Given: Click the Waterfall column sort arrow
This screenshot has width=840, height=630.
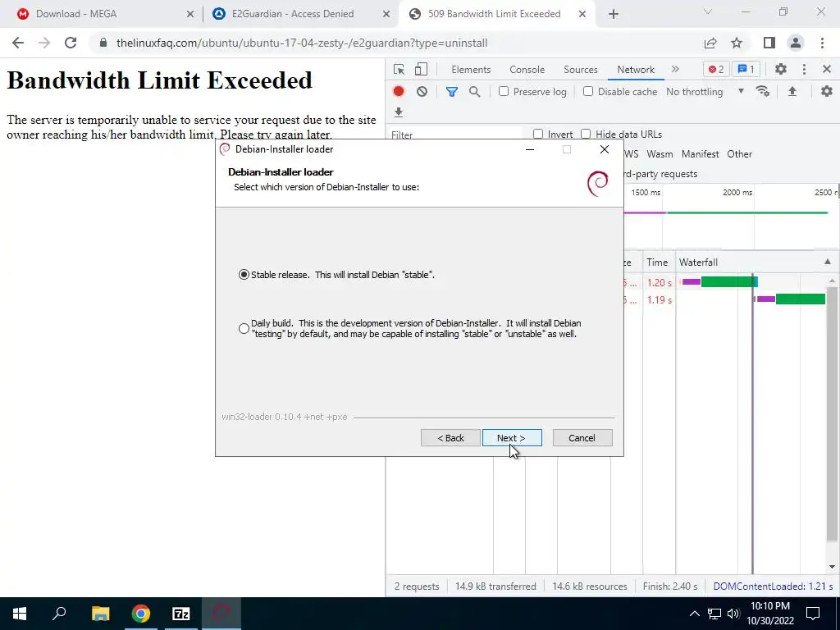Looking at the screenshot, I should click(x=828, y=262).
